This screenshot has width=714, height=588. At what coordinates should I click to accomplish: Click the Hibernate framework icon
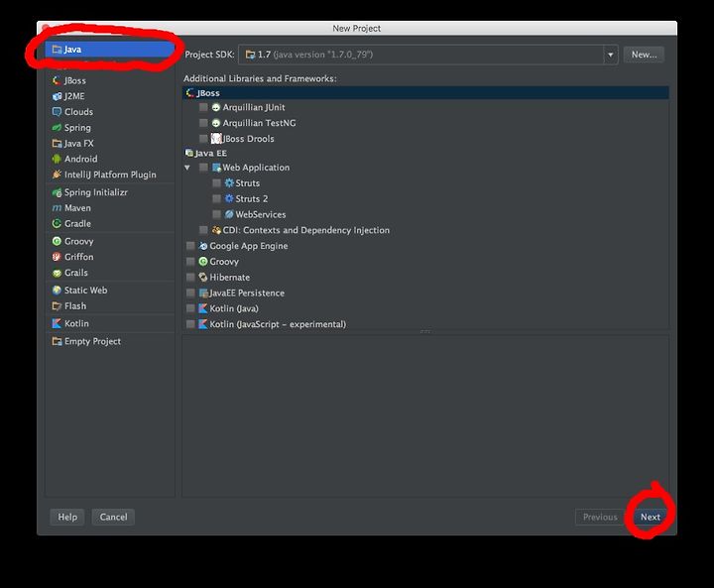point(203,277)
